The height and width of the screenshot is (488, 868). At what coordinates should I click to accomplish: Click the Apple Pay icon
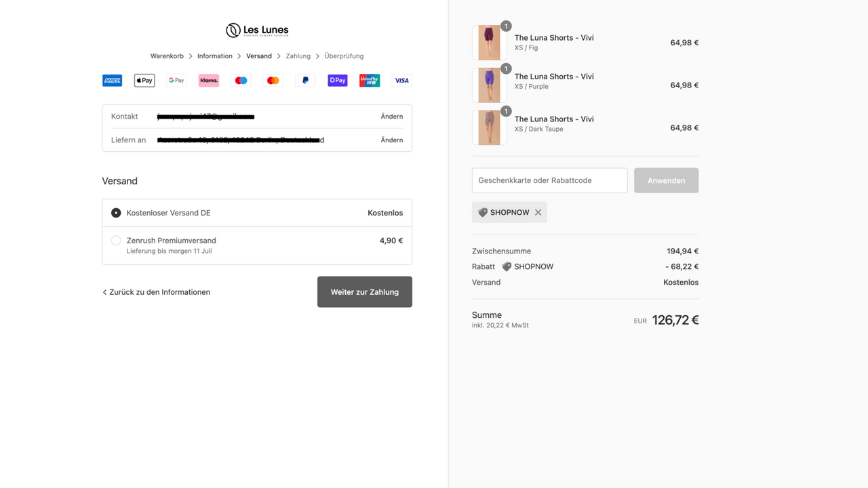point(144,81)
